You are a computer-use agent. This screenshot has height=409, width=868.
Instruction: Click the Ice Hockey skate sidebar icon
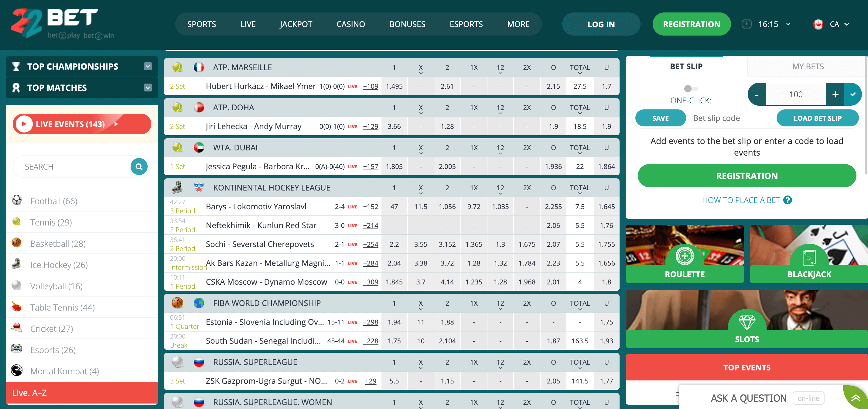pyautogui.click(x=16, y=264)
